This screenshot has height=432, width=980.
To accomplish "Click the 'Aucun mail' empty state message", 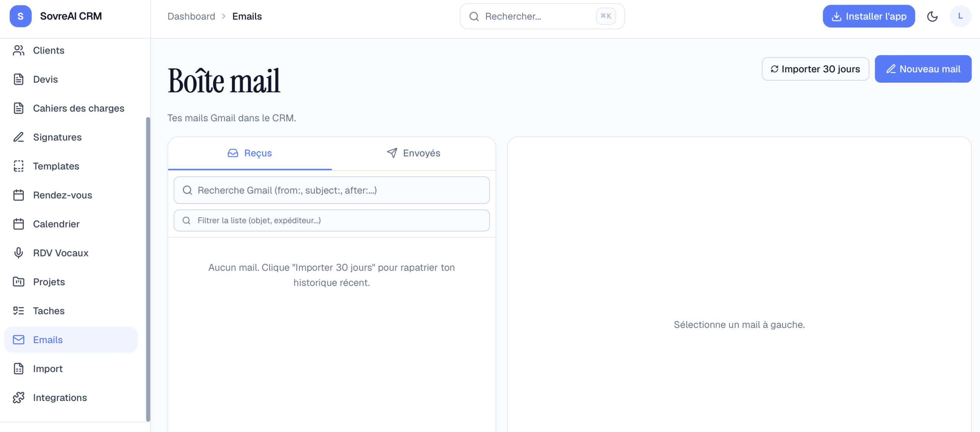I will (332, 275).
